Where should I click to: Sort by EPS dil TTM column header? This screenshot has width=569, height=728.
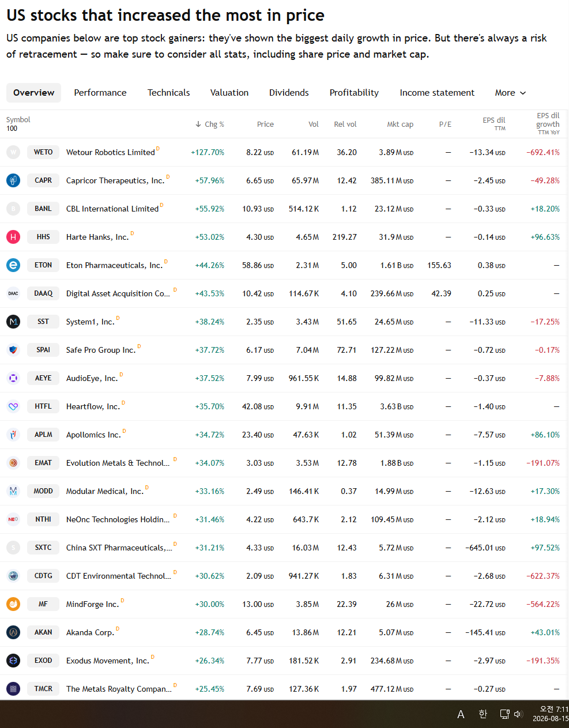pyautogui.click(x=494, y=124)
